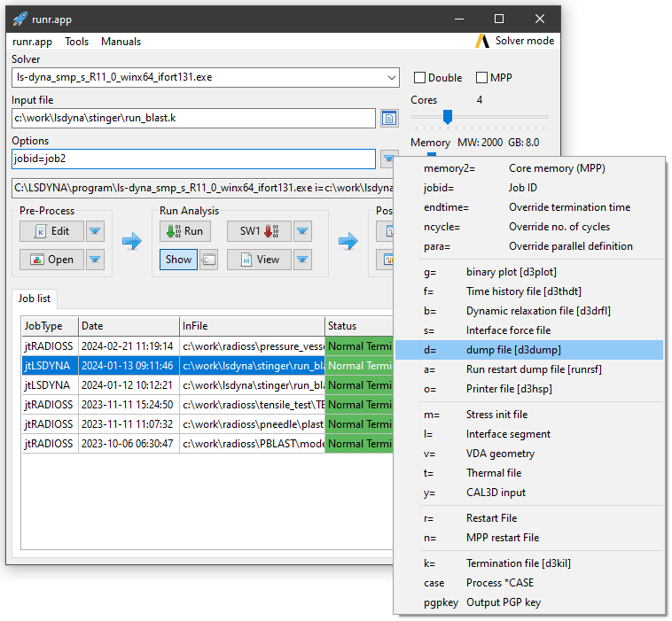The width and height of the screenshot is (672, 621).
Task: Choose memory2= Core memory (MPP) option
Action: point(529,168)
